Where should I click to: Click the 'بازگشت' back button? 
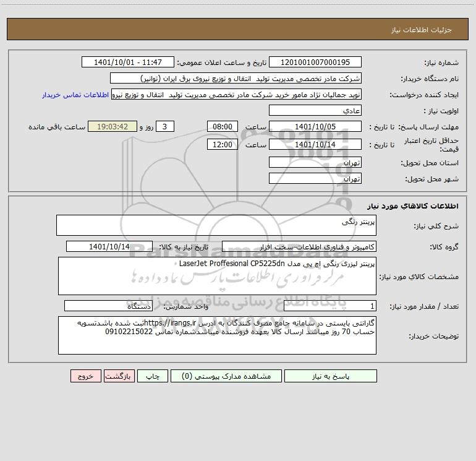pyautogui.click(x=119, y=376)
